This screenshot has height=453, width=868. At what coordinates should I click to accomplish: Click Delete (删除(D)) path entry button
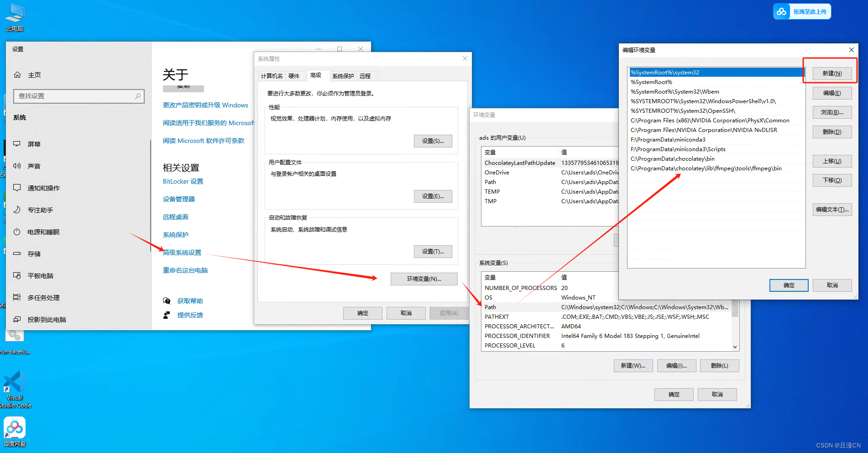point(832,132)
